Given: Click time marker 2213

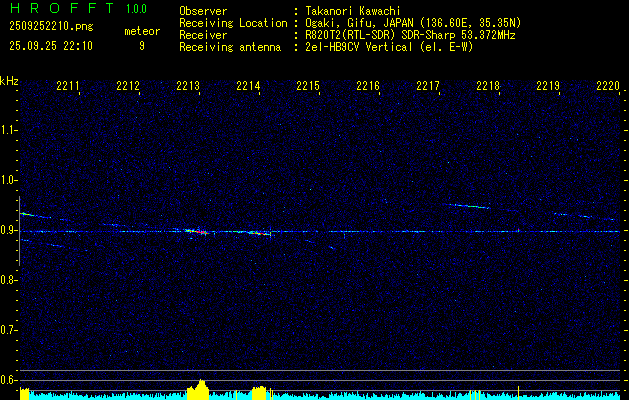Looking at the screenshot, I should point(188,86).
